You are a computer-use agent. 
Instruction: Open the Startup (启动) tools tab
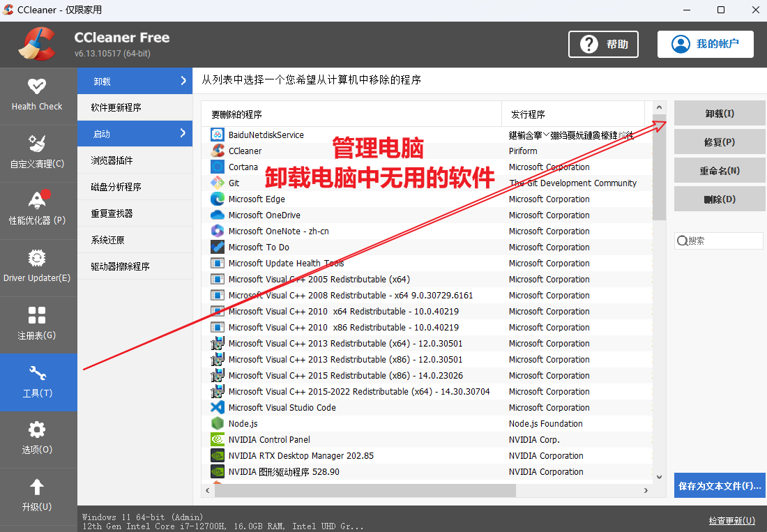[135, 133]
